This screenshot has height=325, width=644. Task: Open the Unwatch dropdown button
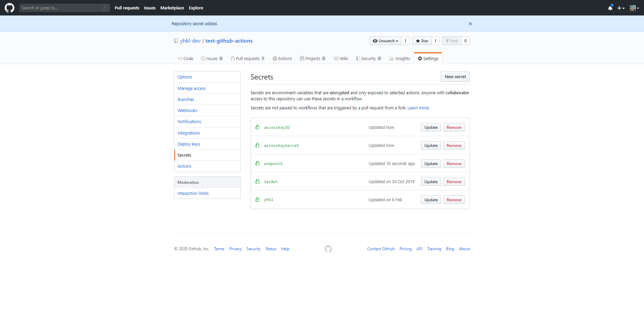point(385,41)
